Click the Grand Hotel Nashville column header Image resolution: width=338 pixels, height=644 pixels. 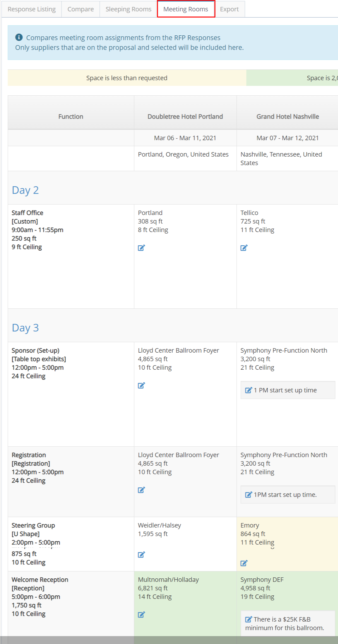[x=288, y=116]
